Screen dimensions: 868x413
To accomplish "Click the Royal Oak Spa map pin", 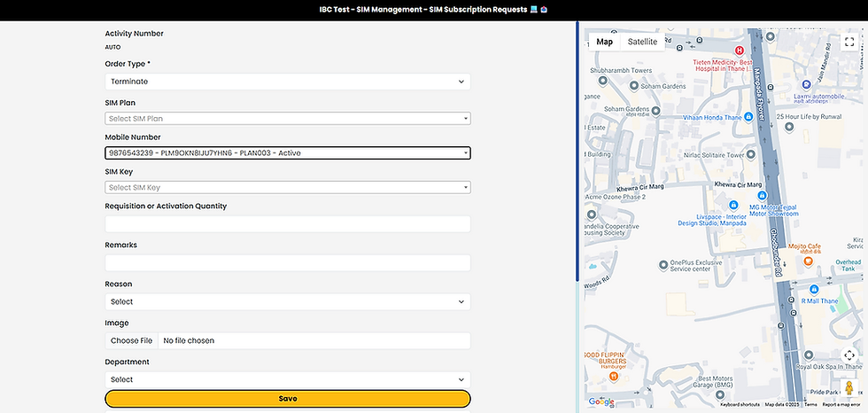I will click(x=808, y=355).
